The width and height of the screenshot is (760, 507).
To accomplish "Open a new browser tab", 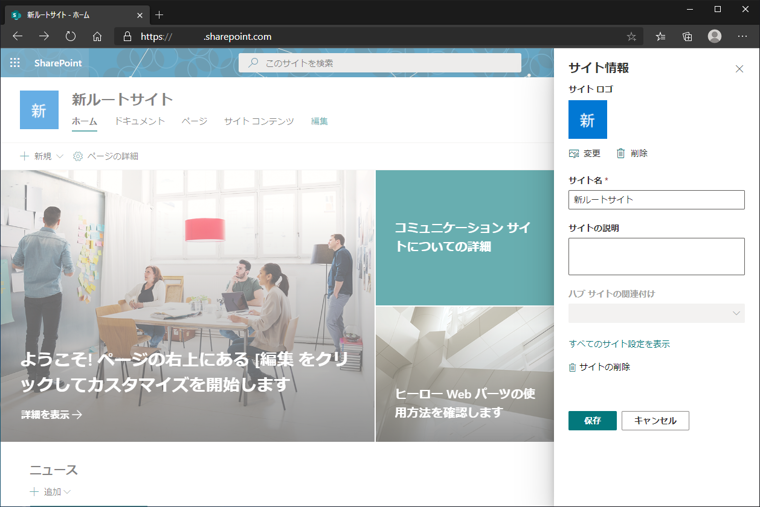I will [x=159, y=15].
